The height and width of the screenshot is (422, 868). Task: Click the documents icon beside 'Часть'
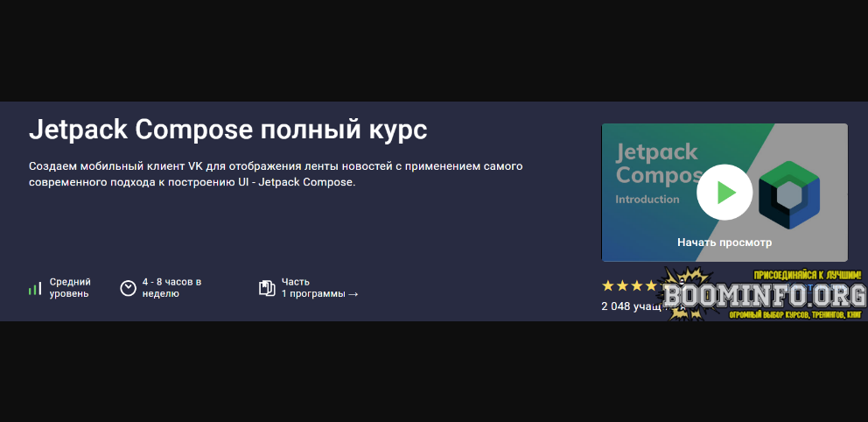point(267,288)
